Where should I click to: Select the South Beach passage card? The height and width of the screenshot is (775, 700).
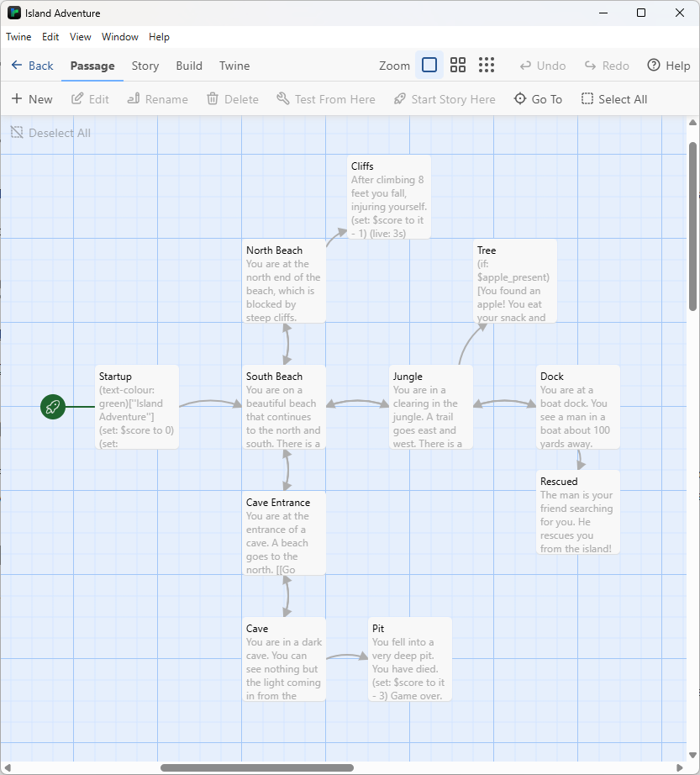click(x=283, y=407)
